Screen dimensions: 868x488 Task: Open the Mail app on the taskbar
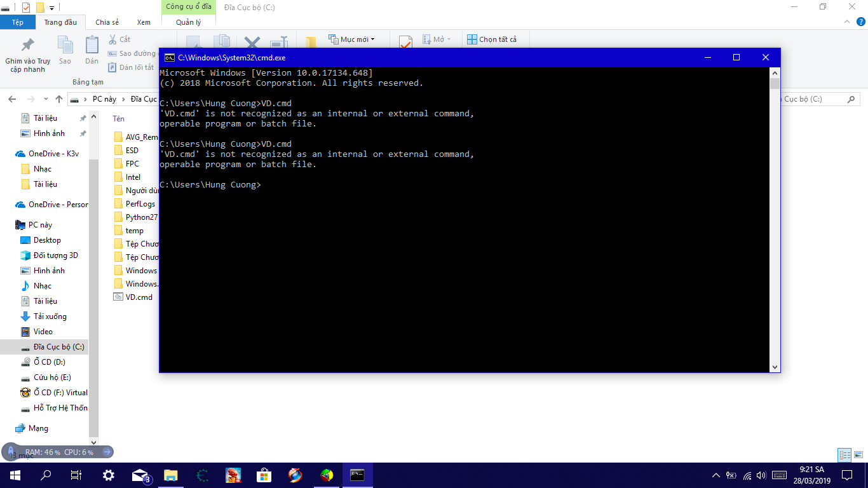point(140,475)
